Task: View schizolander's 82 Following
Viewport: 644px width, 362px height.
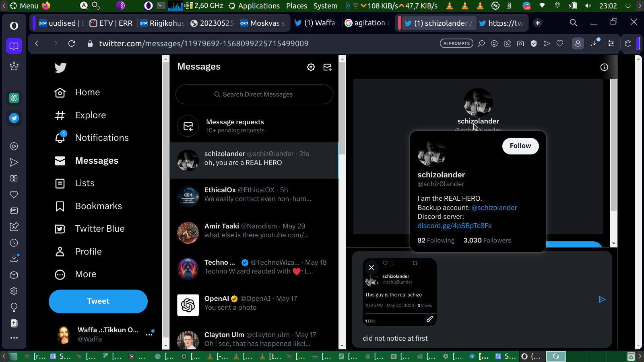Action: pos(436,240)
